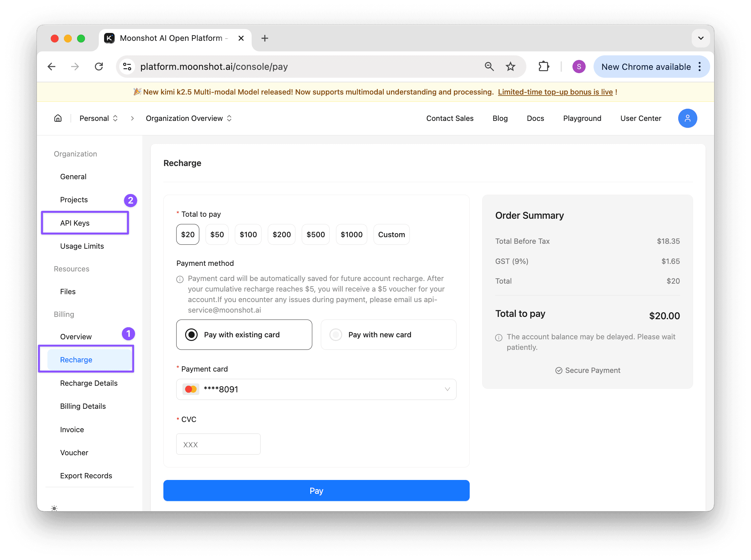This screenshot has width=751, height=560.
Task: Toggle the theme sun icon in sidebar
Action: (x=54, y=508)
